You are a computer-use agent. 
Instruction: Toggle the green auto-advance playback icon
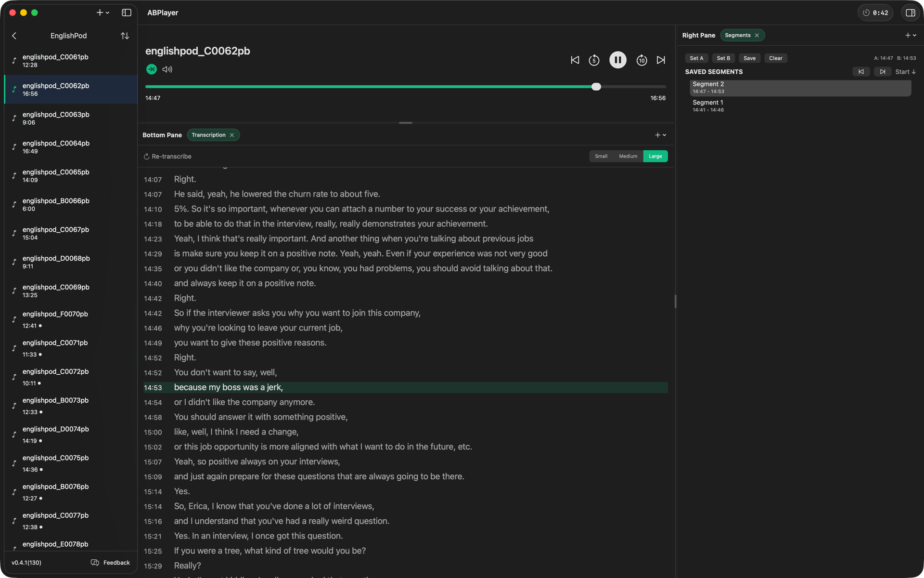(152, 69)
